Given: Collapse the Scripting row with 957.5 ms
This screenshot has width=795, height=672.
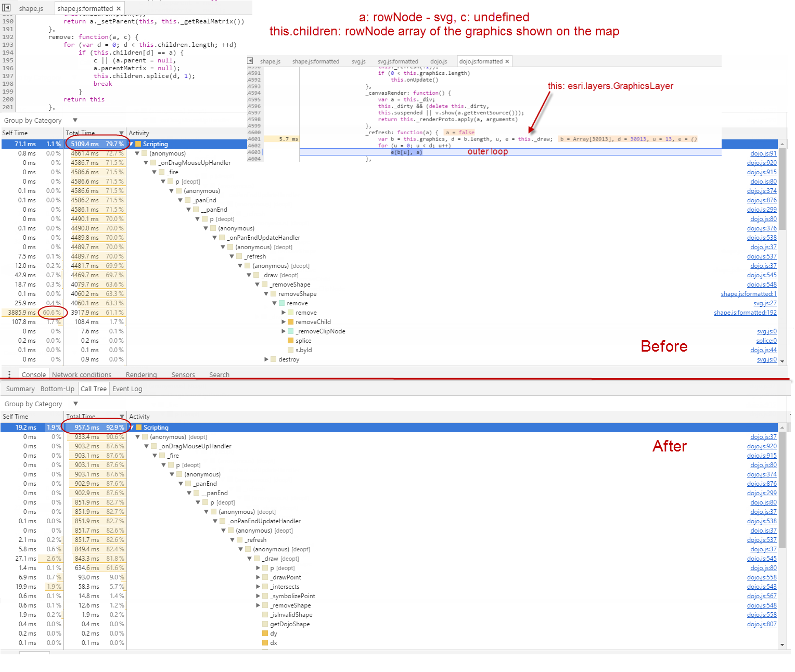Looking at the screenshot, I should (132, 428).
